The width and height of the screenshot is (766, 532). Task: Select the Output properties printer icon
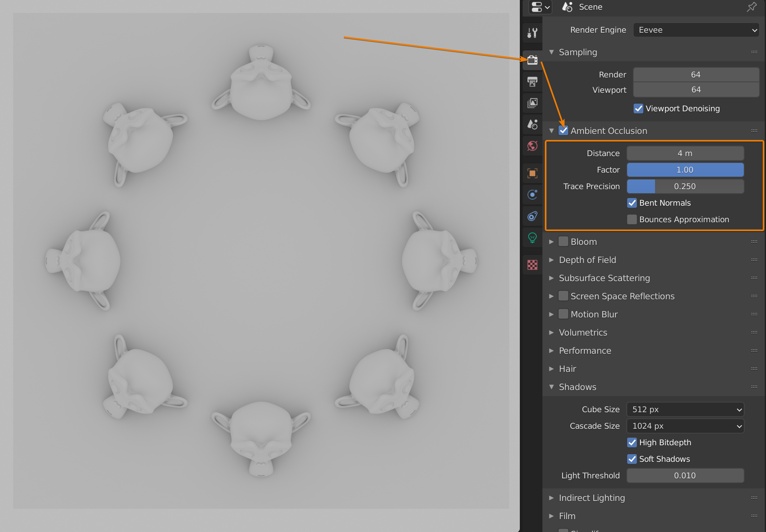tap(532, 82)
